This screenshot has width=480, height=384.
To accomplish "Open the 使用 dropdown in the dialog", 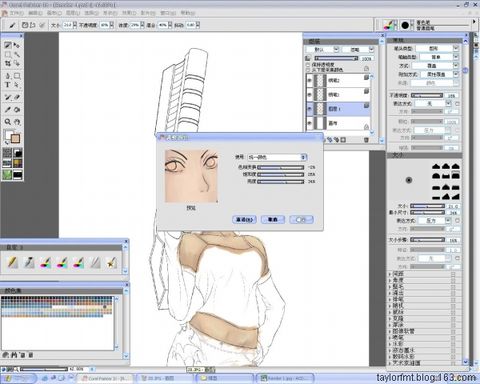I will [x=277, y=157].
